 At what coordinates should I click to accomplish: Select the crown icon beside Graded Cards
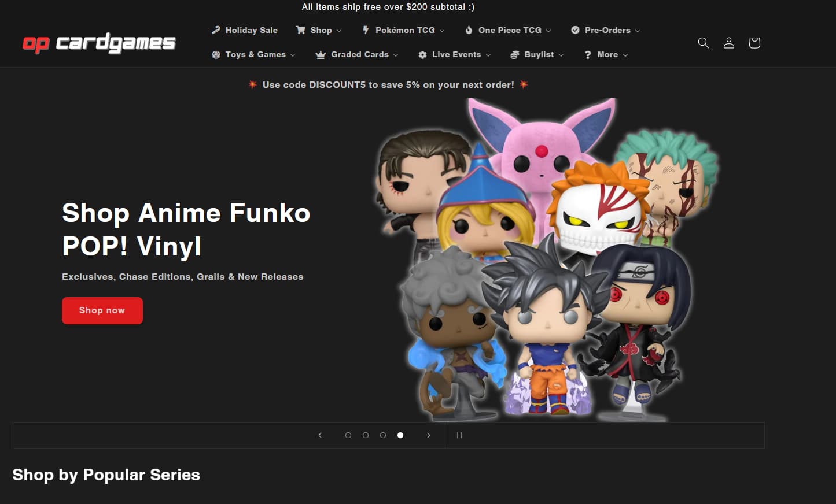[x=321, y=54]
